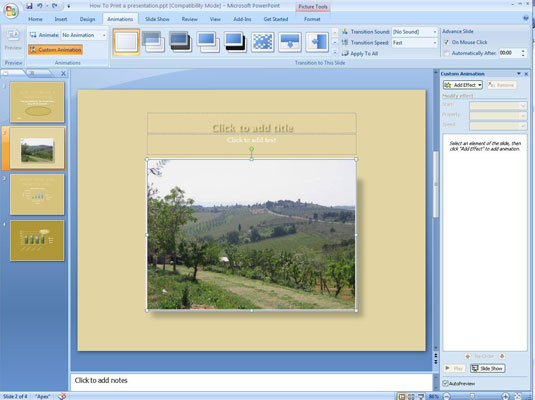The image size is (535, 400).
Task: Click the Add Effect button
Action: point(463,85)
